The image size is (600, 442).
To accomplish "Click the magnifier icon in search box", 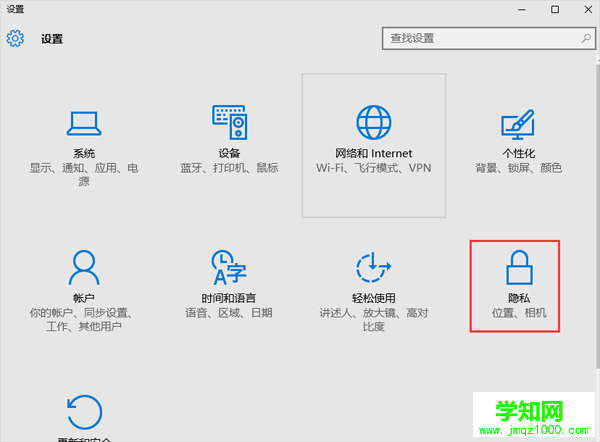I will click(586, 38).
